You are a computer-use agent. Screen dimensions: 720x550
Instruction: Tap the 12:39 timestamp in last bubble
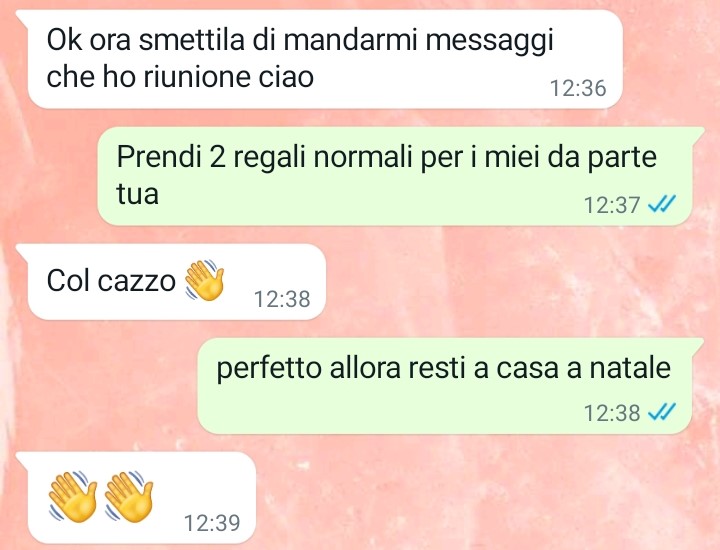point(212,522)
